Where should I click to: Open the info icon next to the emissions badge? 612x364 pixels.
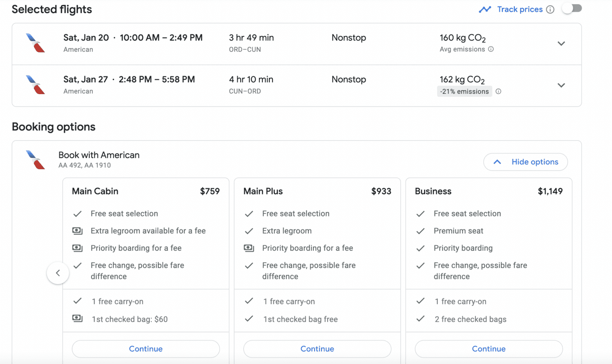click(498, 91)
